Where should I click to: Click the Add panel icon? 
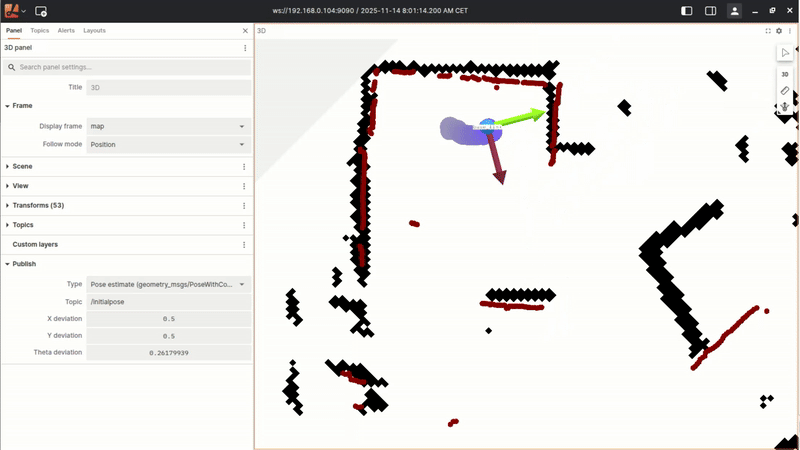click(x=41, y=11)
